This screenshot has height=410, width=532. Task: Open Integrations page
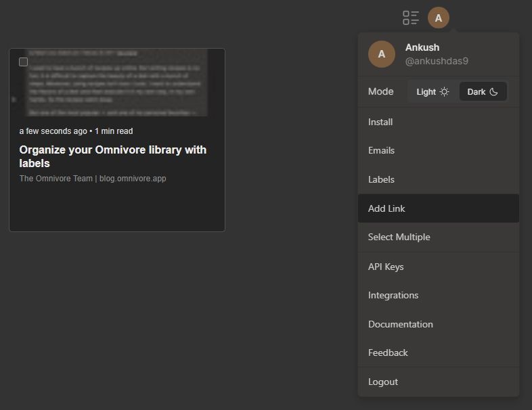pyautogui.click(x=393, y=296)
